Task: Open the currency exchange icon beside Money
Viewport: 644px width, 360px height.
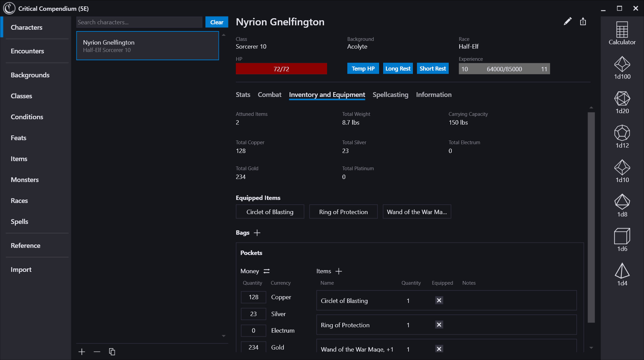Action: pos(266,271)
